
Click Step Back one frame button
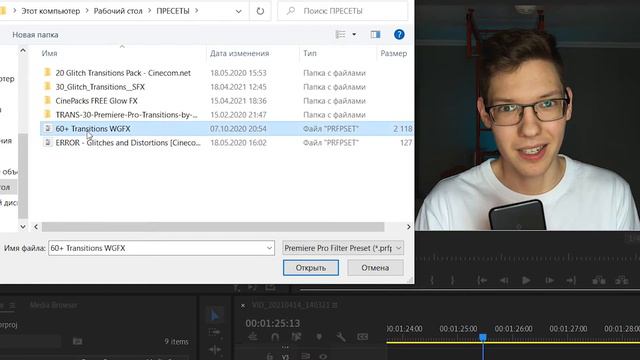(504, 280)
